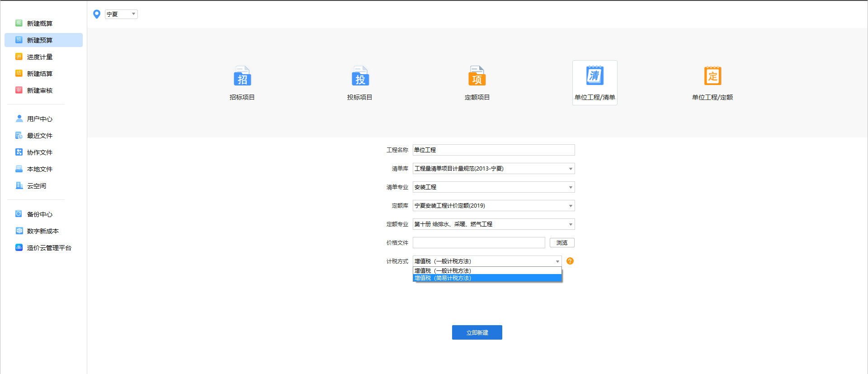Click the 数字新成本 icon
The height and width of the screenshot is (374, 868).
[19, 231]
